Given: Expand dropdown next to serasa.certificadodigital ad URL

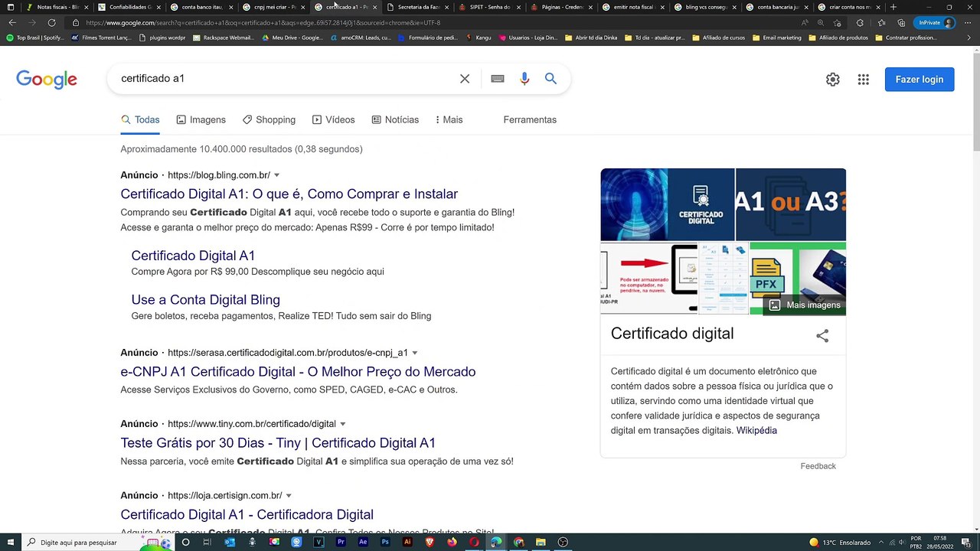Looking at the screenshot, I should (415, 353).
